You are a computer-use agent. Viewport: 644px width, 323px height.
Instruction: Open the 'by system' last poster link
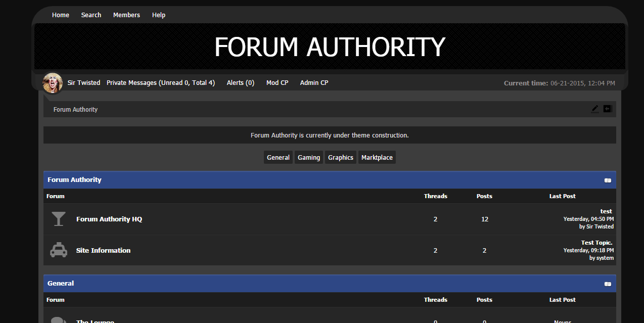click(602, 258)
